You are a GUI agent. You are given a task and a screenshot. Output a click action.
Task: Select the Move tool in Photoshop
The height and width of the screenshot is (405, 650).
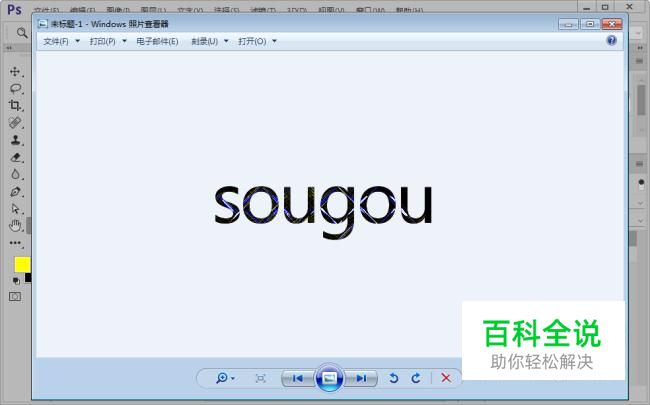click(15, 72)
